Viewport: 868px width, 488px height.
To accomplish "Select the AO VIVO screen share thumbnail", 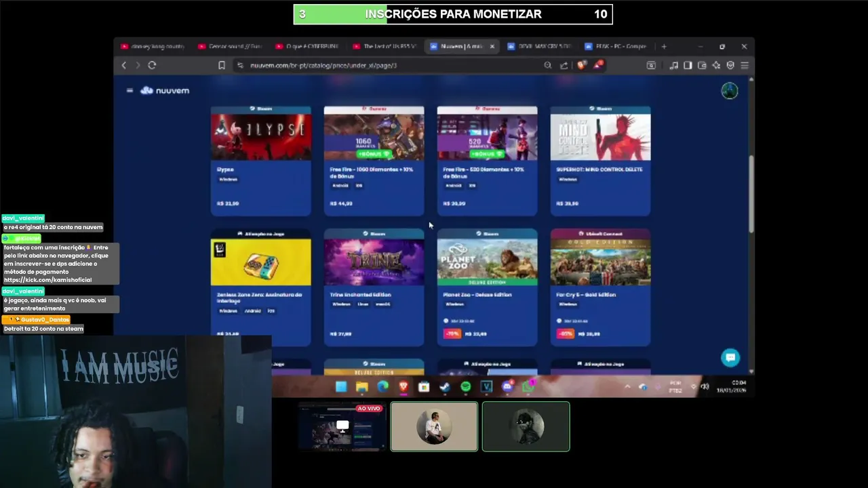I will [342, 426].
